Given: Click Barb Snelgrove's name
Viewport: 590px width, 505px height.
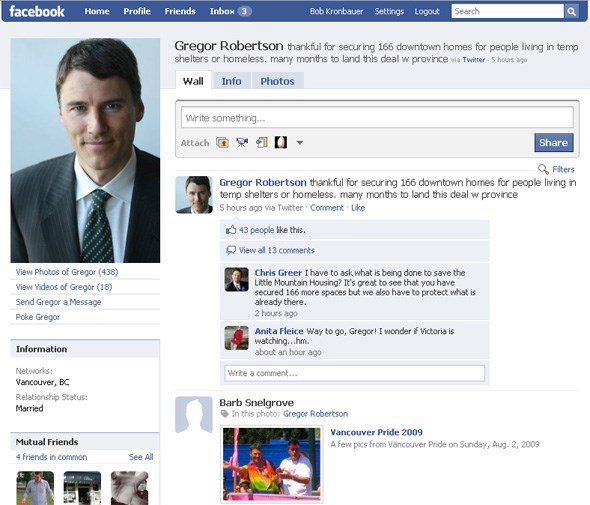Looking at the screenshot, I should pyautogui.click(x=257, y=402).
